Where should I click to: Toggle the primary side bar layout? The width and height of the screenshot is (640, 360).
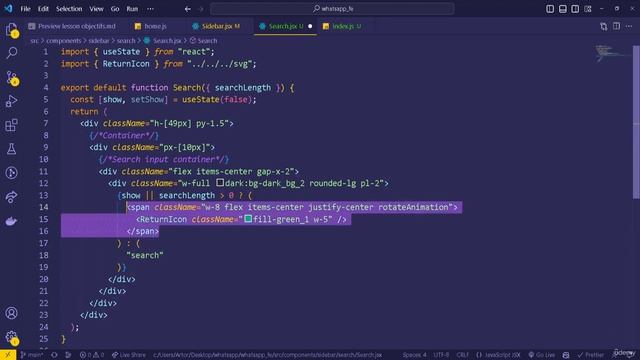(x=550, y=9)
